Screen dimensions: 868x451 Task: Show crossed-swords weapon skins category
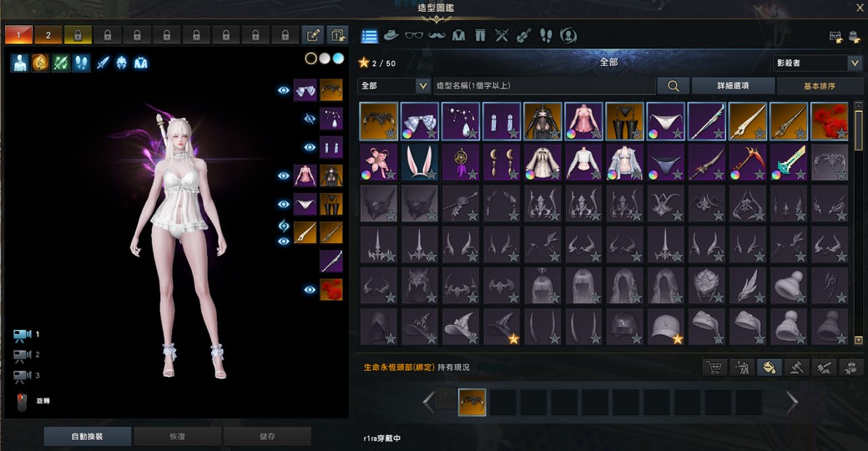(x=502, y=36)
